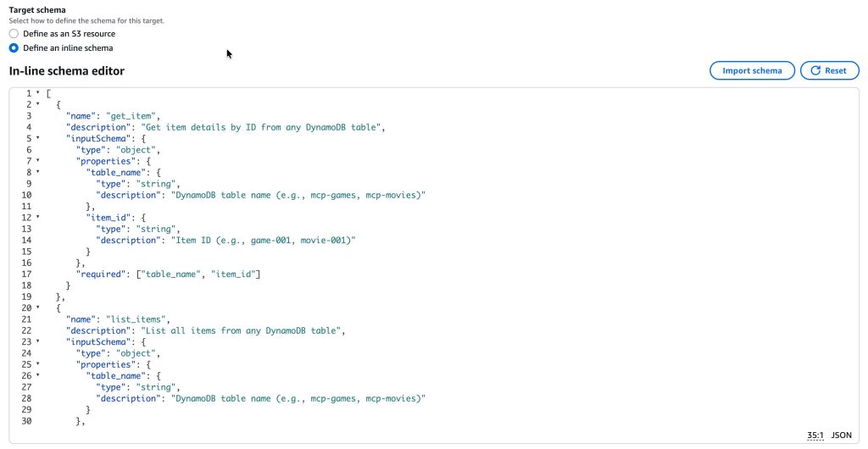The height and width of the screenshot is (449, 868).
Task: Fold the properties block at line 7
Action: pyautogui.click(x=37, y=160)
